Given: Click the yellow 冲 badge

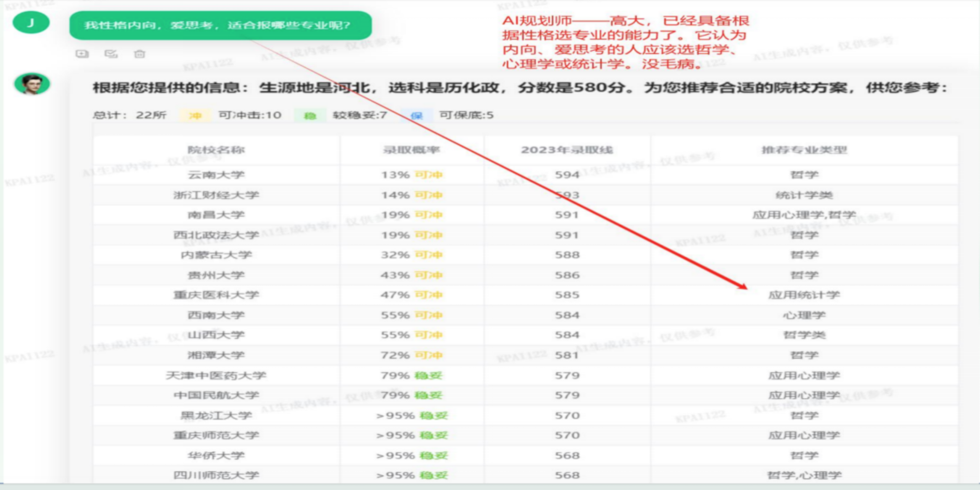Looking at the screenshot, I should click(195, 115).
